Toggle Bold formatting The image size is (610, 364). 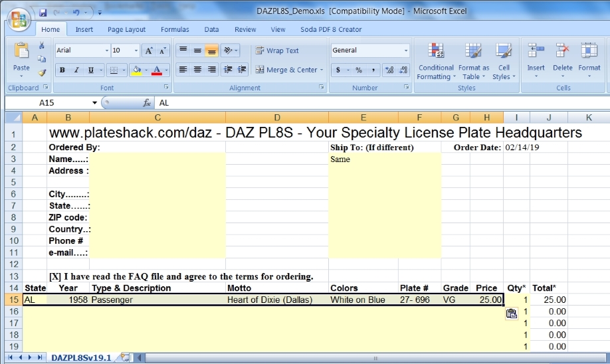coord(62,70)
